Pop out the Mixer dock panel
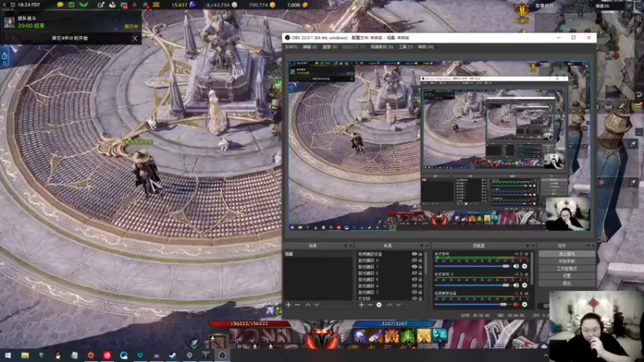 click(528, 245)
